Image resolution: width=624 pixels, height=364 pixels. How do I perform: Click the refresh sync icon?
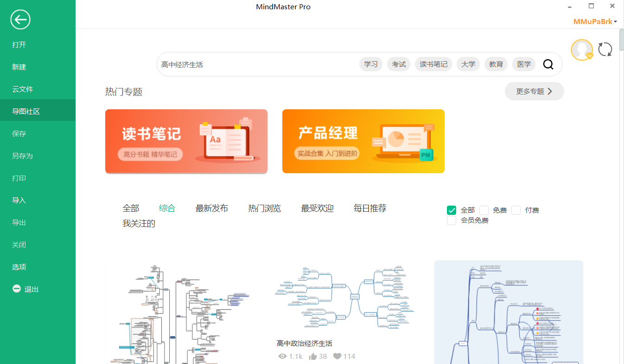[605, 50]
